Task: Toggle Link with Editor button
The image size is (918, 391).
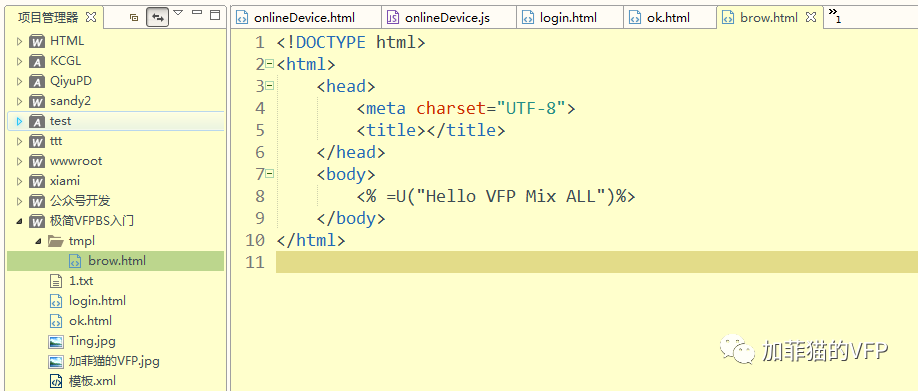Action: point(157,18)
